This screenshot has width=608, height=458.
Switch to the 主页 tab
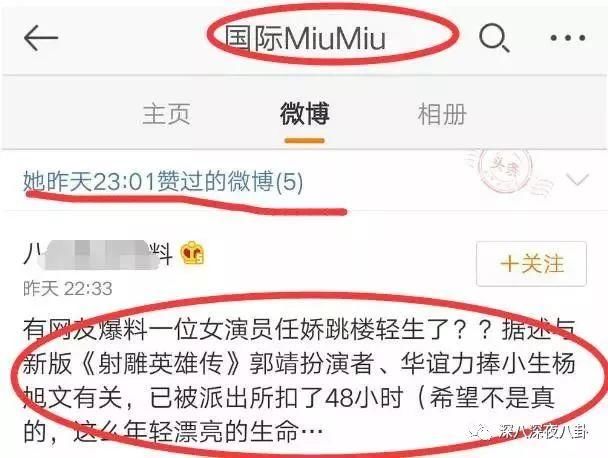click(x=166, y=114)
